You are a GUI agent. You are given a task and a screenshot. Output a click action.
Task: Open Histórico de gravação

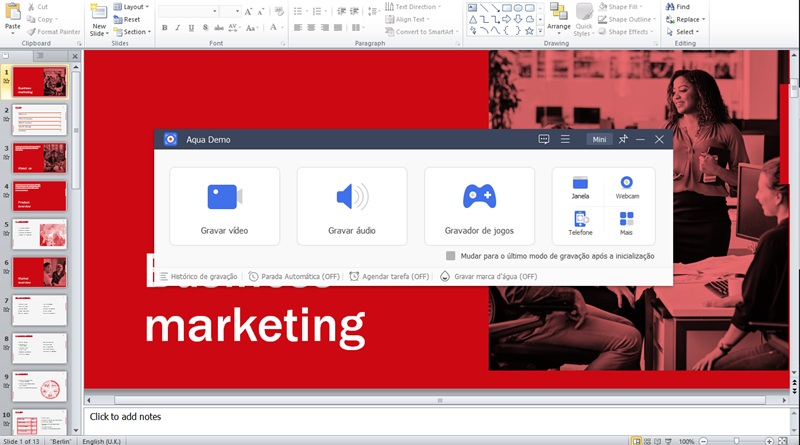point(198,276)
